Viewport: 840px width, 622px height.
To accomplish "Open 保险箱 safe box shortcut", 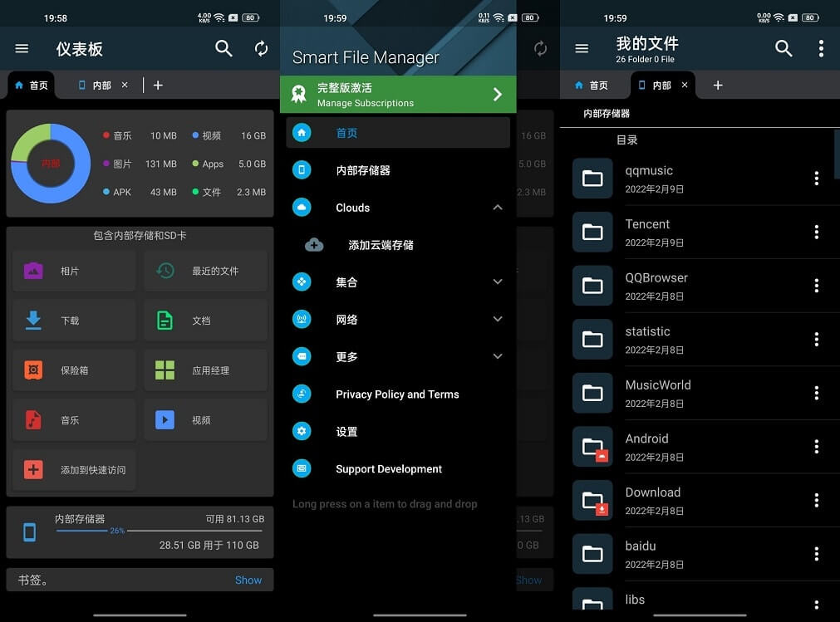I will pyautogui.click(x=74, y=370).
